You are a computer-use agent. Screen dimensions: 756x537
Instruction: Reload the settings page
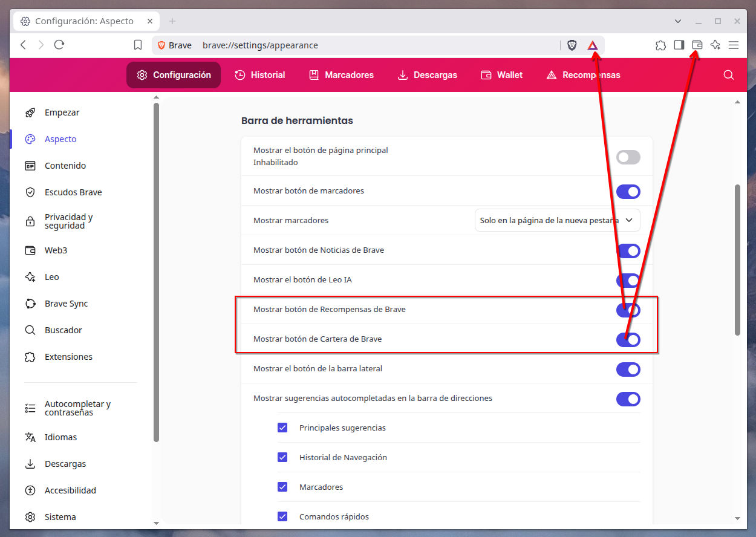point(59,45)
